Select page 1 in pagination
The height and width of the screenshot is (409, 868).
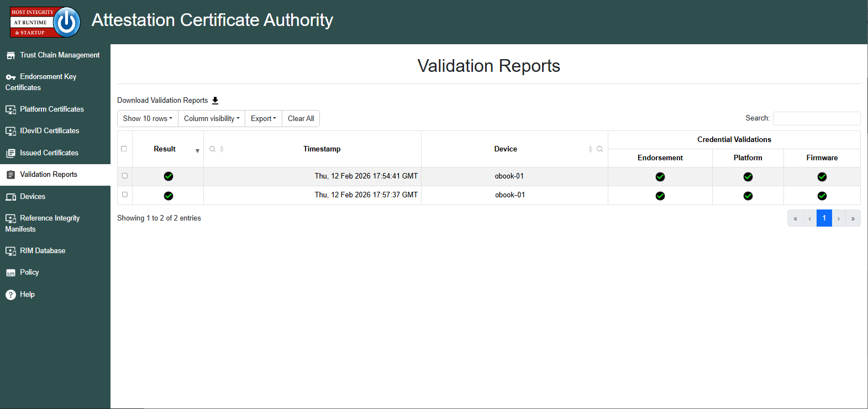tap(824, 218)
